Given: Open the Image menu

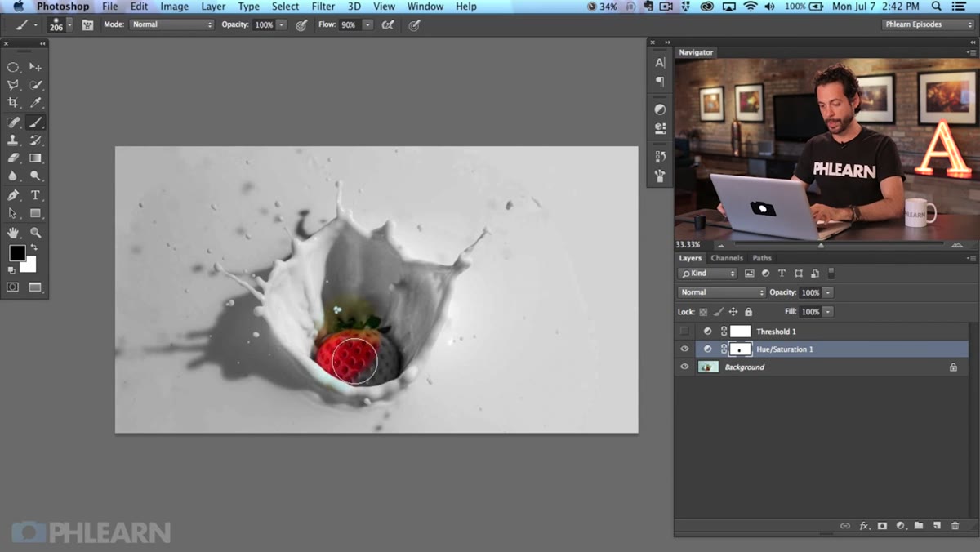Looking at the screenshot, I should 174,7.
